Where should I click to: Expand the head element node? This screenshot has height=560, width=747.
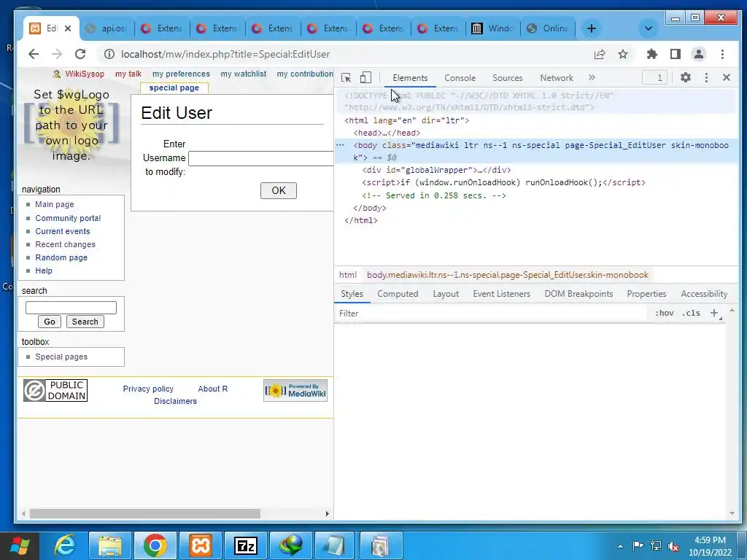[387, 133]
